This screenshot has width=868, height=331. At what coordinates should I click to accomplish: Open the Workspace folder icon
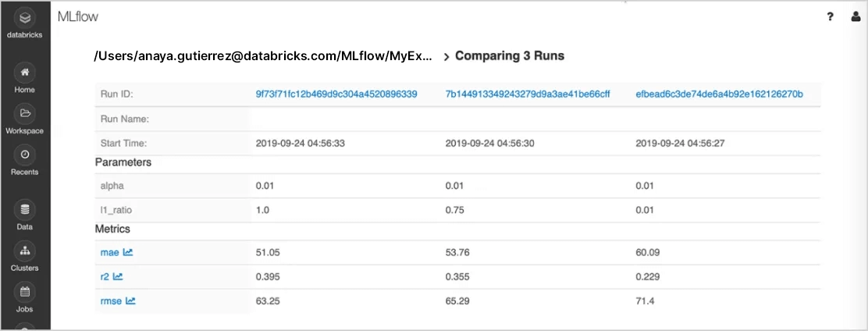coord(25,114)
